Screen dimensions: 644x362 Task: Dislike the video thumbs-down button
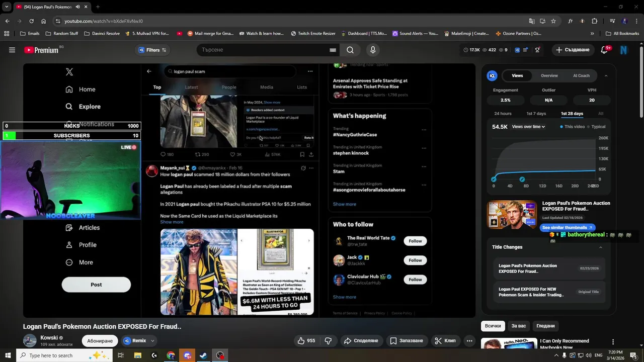[x=328, y=340]
